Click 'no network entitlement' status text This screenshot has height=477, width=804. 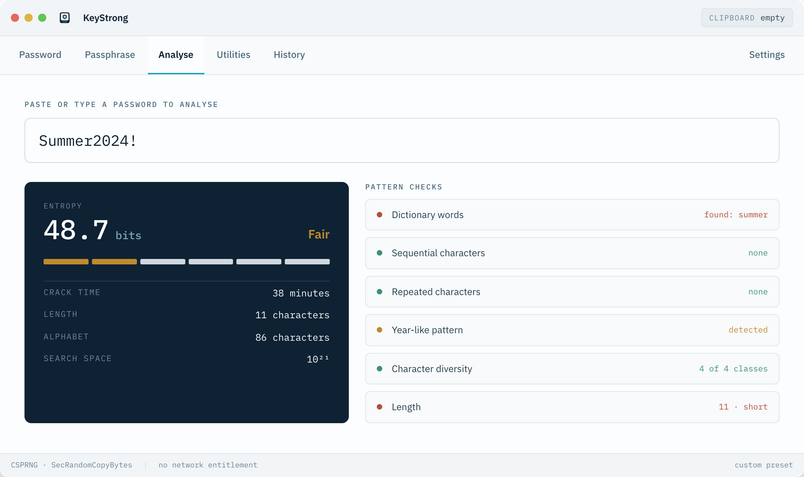coord(208,465)
